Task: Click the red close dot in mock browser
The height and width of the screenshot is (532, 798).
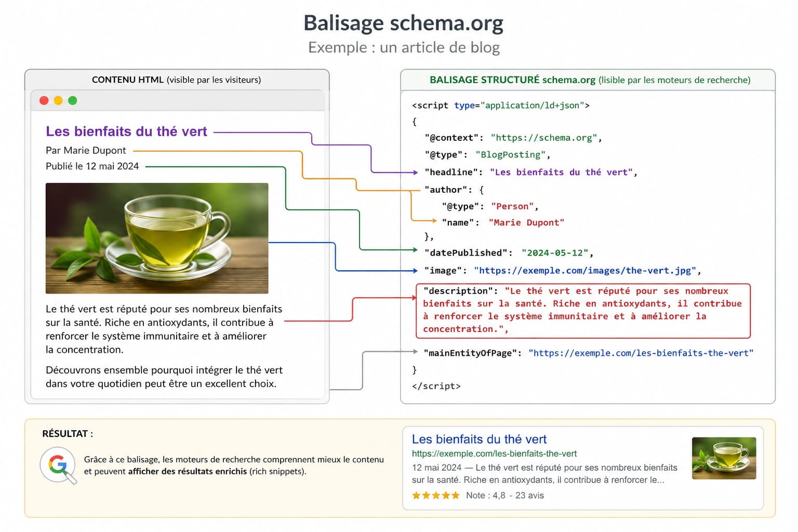Action: pos(44,100)
